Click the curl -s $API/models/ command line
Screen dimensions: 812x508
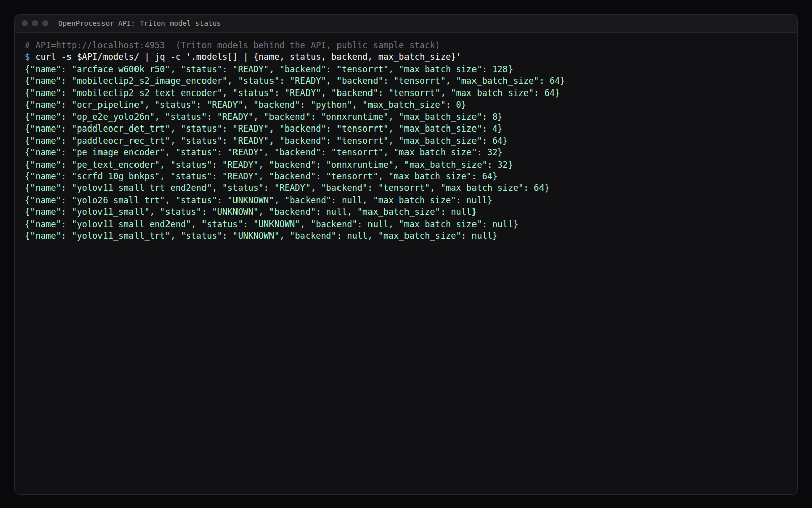(243, 57)
